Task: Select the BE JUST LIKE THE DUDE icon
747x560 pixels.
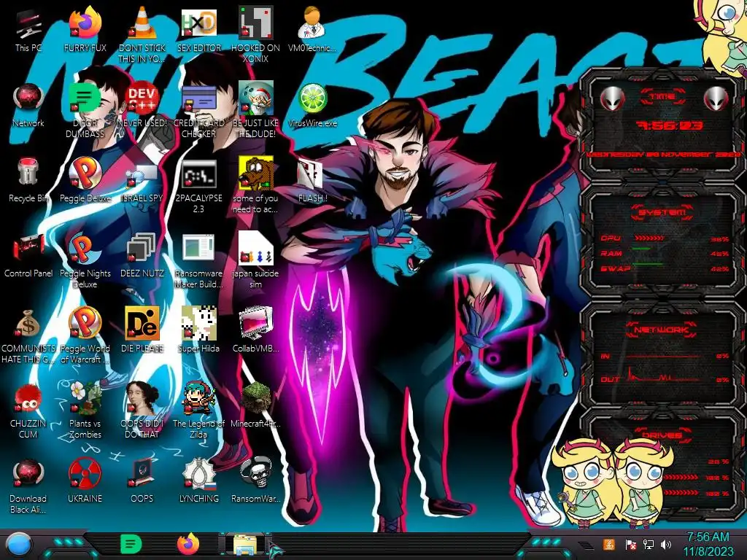Action: pyautogui.click(x=255, y=111)
